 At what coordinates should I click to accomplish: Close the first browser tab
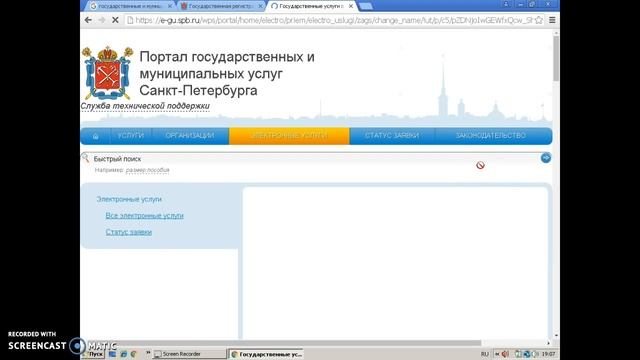tap(170, 6)
